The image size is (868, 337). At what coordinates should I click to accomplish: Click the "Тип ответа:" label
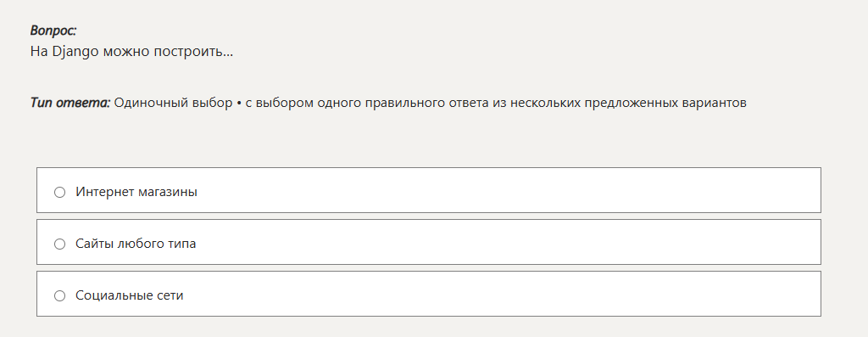(70, 103)
